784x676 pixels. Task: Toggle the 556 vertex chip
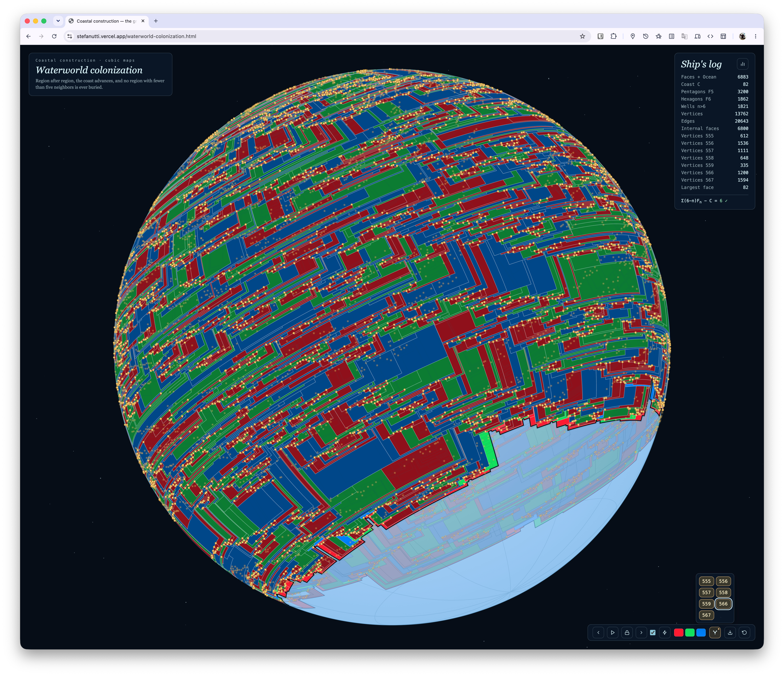coord(723,581)
